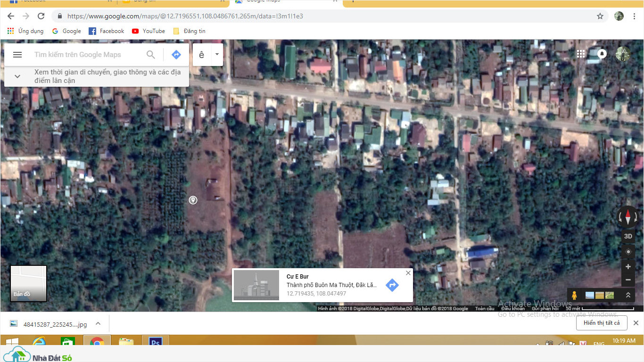
Task: Toggle the 3D view button
Action: (628, 237)
